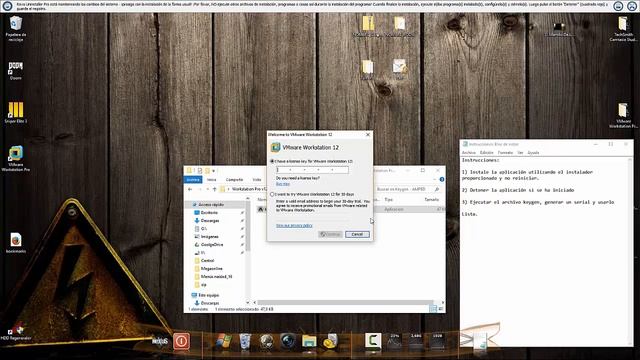The height and width of the screenshot is (360, 640).
Task: Open the camera lens icon in dock
Action: (288, 341)
